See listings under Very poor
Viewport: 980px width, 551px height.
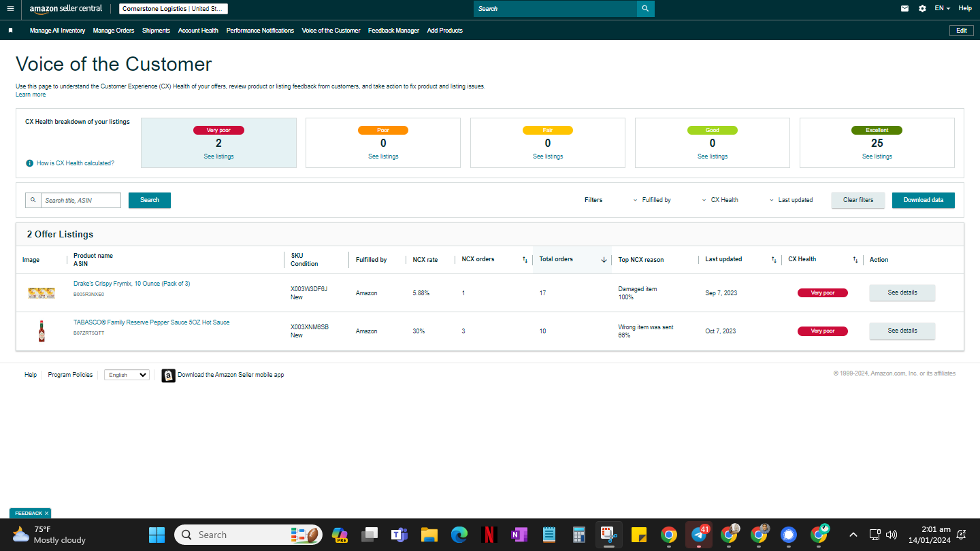point(218,156)
